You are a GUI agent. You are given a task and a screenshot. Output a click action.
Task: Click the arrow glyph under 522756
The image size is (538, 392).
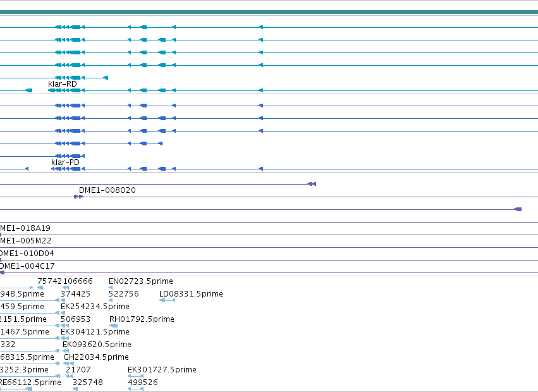[111, 300]
